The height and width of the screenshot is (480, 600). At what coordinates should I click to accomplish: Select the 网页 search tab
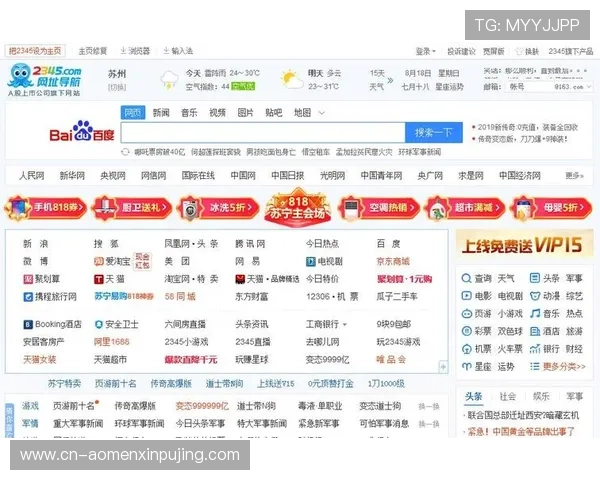click(133, 113)
